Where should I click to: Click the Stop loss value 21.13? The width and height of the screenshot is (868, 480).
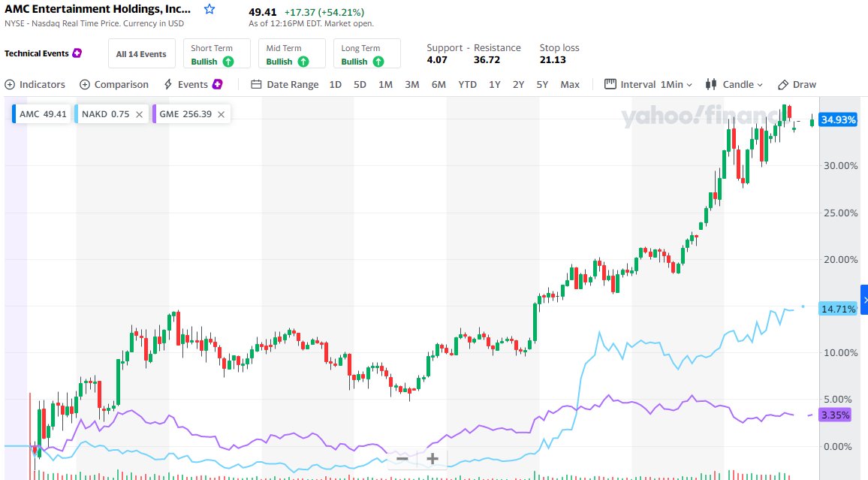point(553,60)
